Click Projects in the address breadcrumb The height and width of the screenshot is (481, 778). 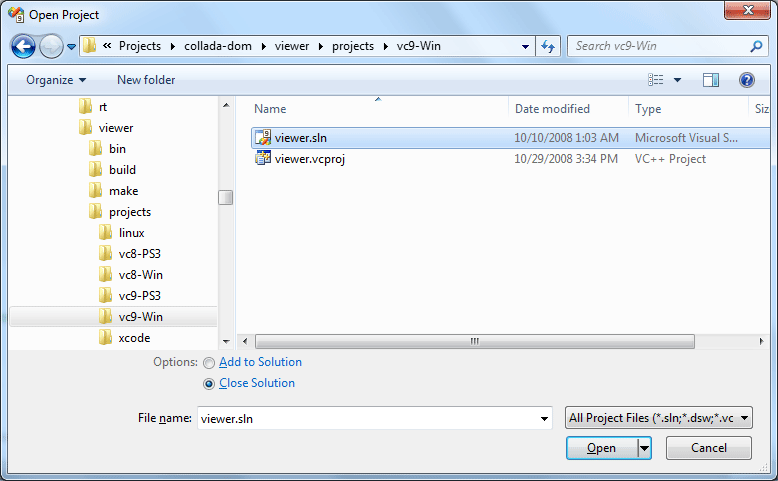tap(140, 46)
